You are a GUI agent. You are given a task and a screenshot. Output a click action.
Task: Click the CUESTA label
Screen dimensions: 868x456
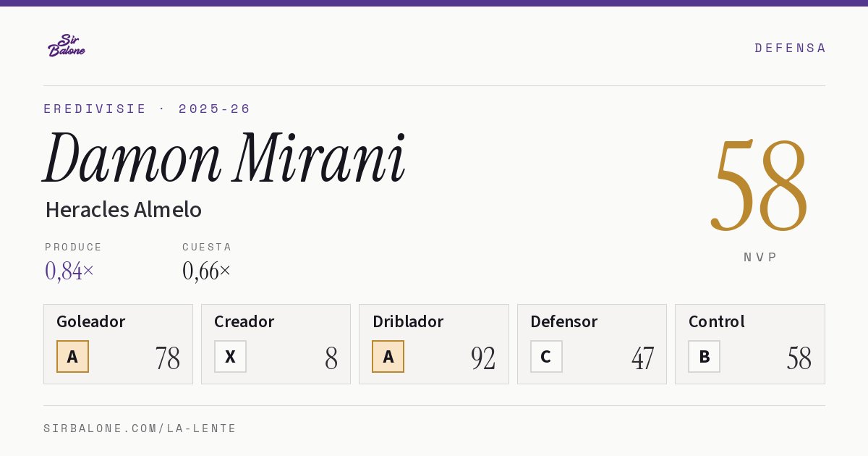point(207,247)
